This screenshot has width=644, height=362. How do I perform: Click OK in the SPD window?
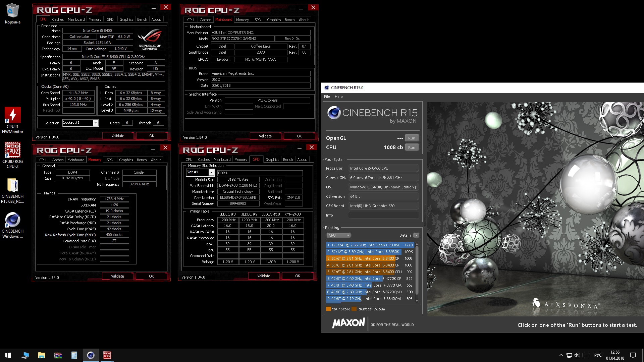pyautogui.click(x=298, y=276)
